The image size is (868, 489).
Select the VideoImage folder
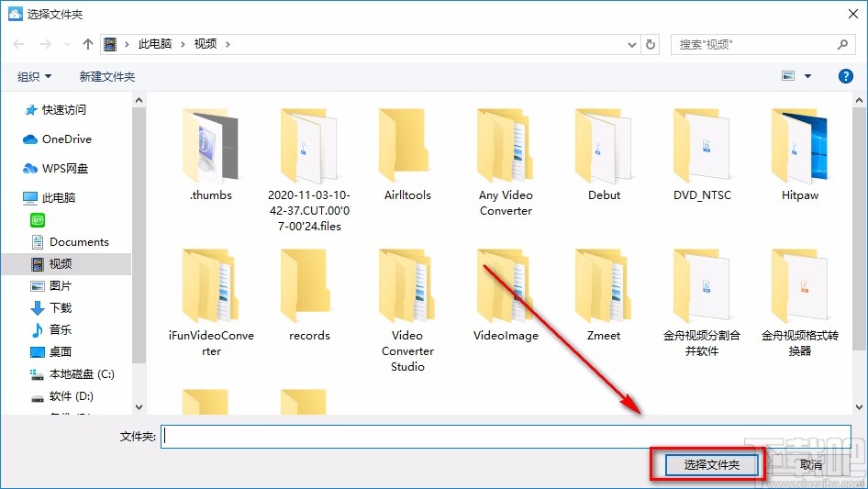[506, 295]
